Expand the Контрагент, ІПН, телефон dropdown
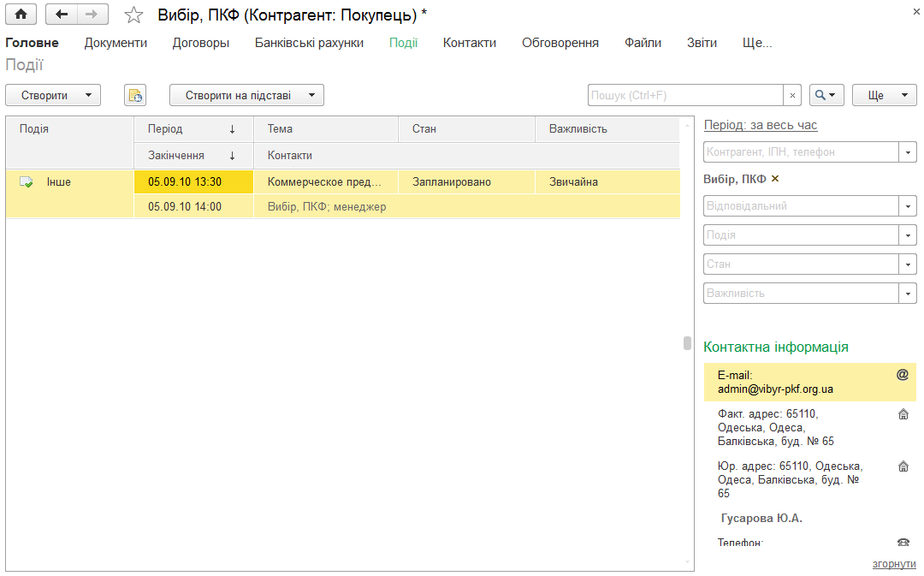This screenshot has width=924, height=576. [x=908, y=152]
